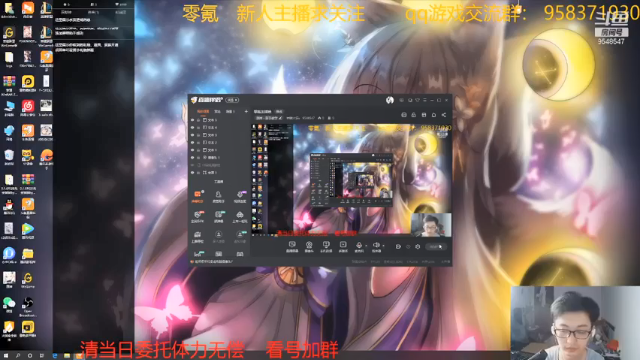Mute the speaker icon in bottom toolbar
The width and height of the screenshot is (640, 360).
(376, 246)
